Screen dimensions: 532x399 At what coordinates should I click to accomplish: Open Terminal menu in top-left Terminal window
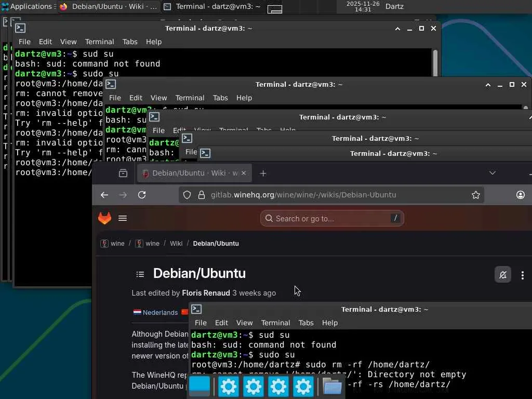99,42
